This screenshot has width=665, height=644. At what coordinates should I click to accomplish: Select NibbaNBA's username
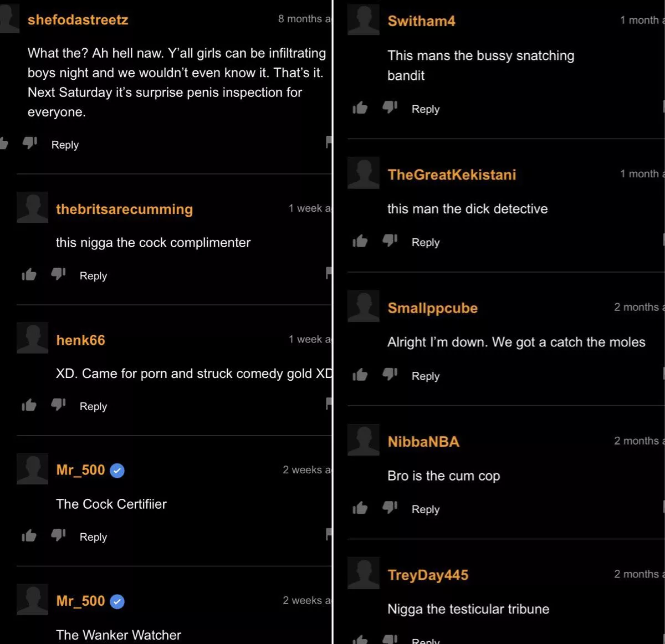pyautogui.click(x=423, y=442)
